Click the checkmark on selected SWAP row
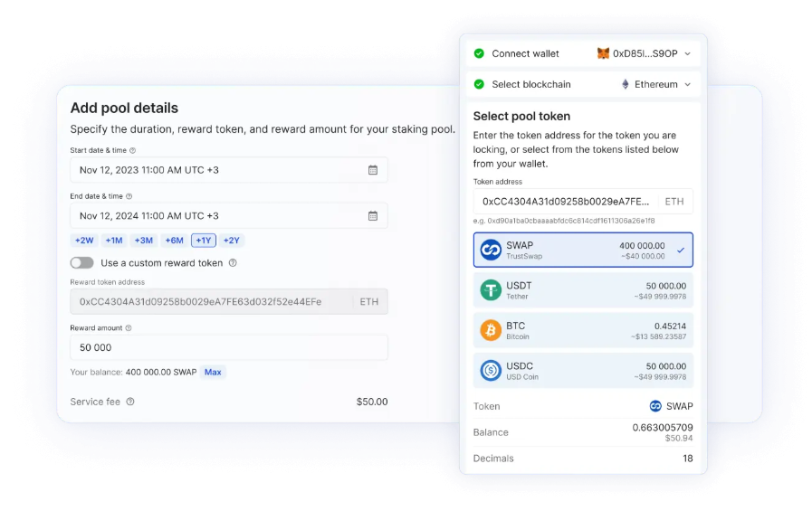812x511 pixels. (x=681, y=251)
